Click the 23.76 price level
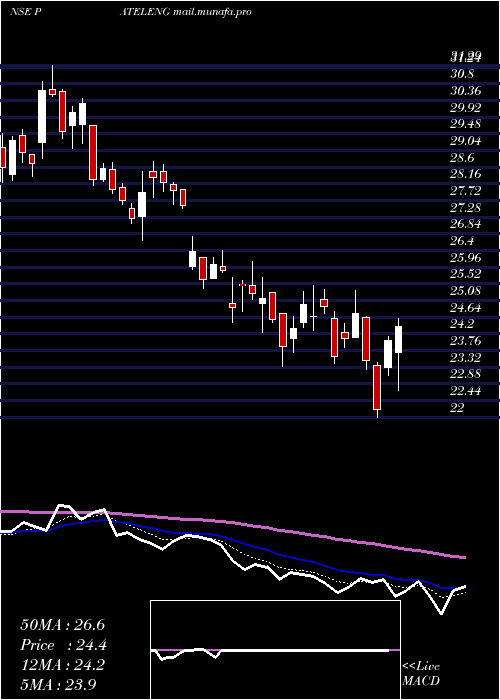Viewport: 500px width, 700px height. [466, 341]
